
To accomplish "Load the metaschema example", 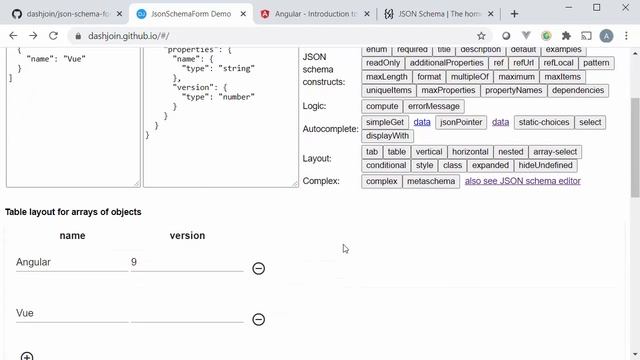I will (431, 181).
